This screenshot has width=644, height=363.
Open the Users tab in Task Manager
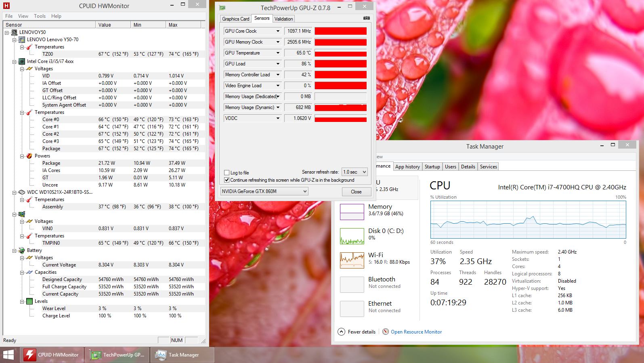(x=450, y=167)
